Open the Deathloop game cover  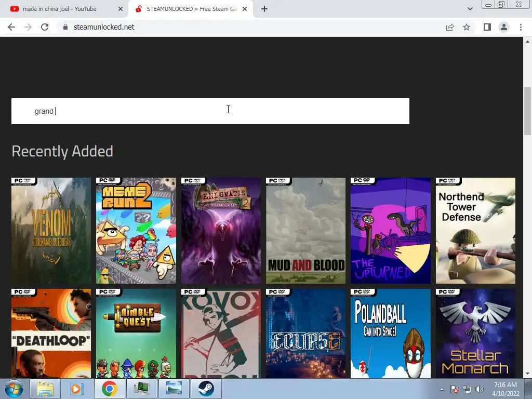pos(51,334)
